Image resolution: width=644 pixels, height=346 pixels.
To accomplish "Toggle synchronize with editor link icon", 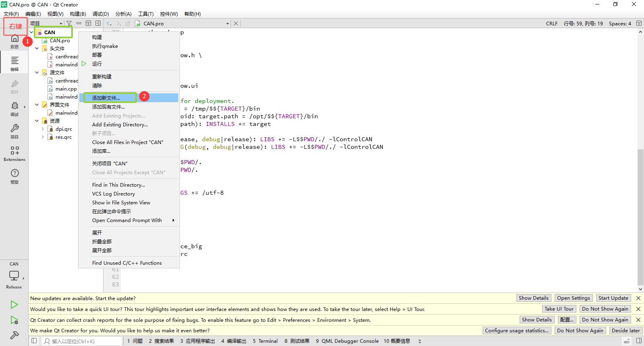I will (x=79, y=23).
